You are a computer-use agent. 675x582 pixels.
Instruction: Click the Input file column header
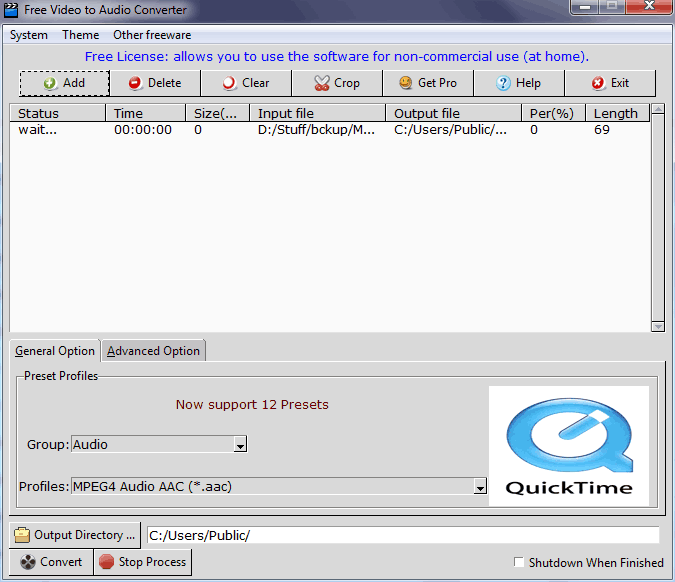click(x=318, y=113)
